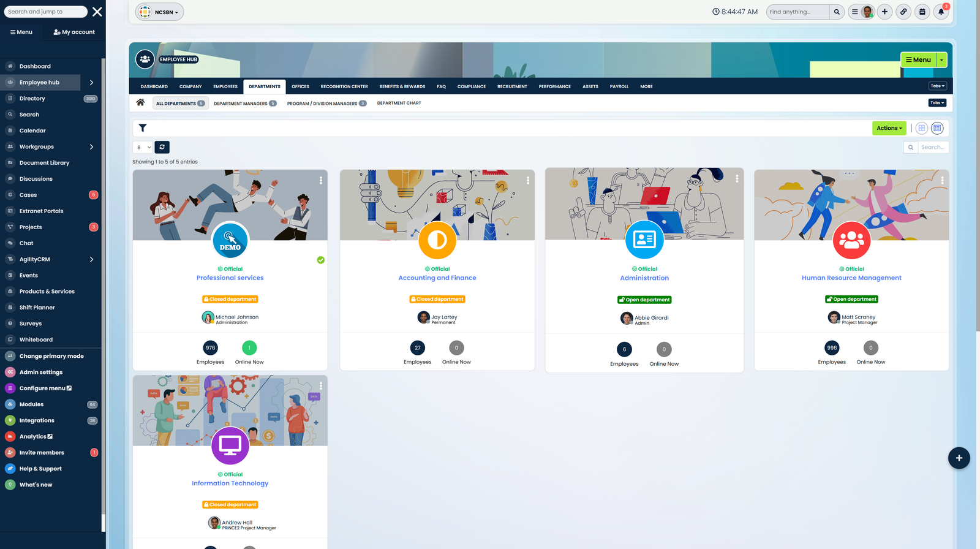This screenshot has width=980, height=549.
Task: Click the green Menu button
Action: pyautogui.click(x=918, y=60)
